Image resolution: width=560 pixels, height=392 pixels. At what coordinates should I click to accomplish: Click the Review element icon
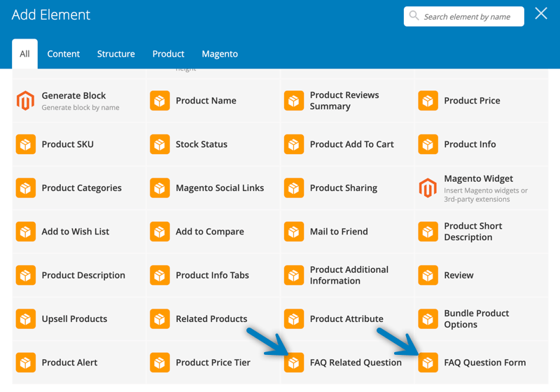click(x=428, y=275)
